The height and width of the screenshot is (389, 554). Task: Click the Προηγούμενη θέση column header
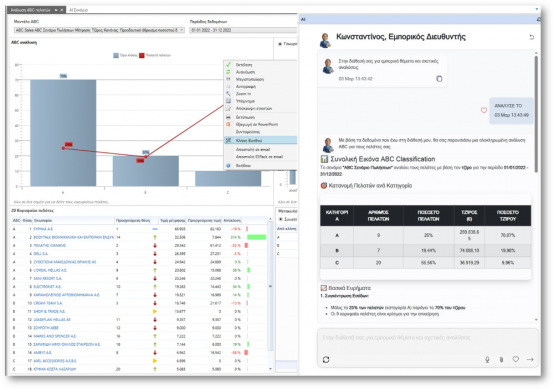point(132,220)
